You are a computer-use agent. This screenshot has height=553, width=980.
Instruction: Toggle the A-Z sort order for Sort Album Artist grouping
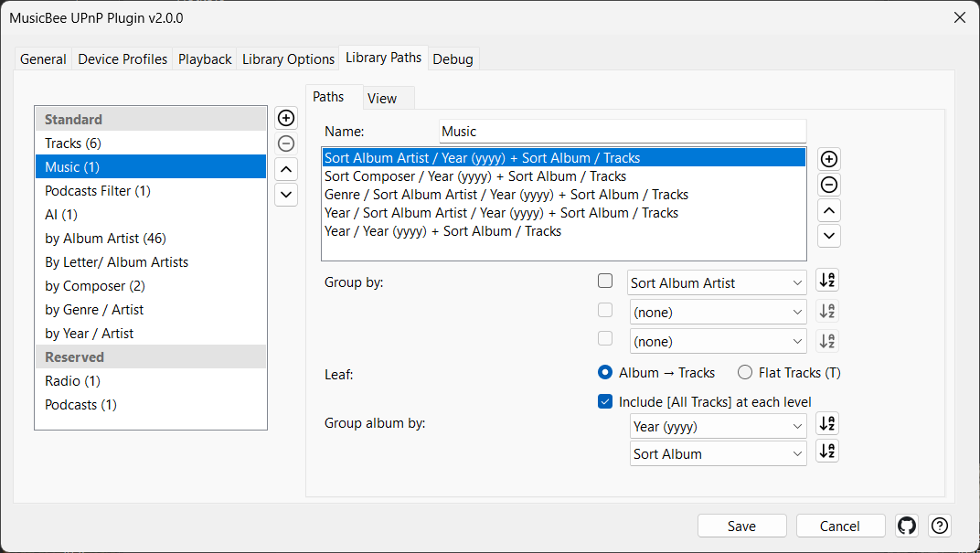click(827, 281)
